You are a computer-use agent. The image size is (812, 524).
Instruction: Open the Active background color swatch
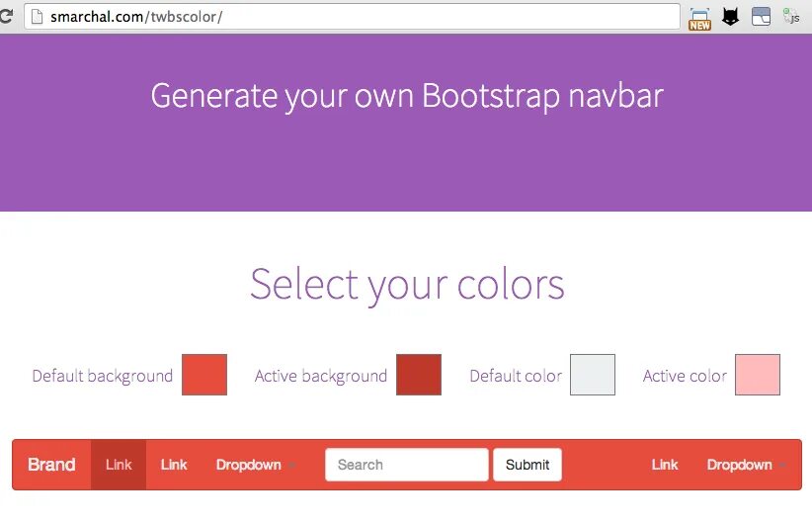(x=419, y=375)
